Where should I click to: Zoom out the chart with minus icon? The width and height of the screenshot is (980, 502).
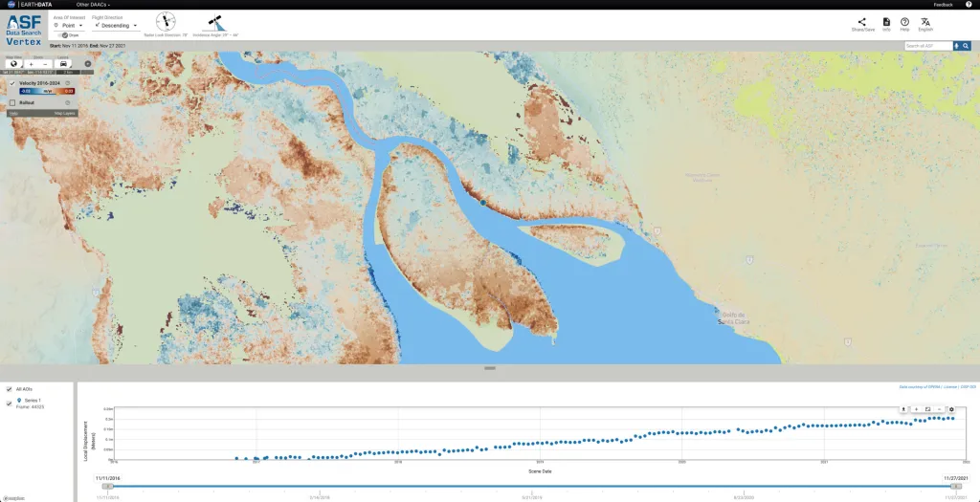pos(940,409)
